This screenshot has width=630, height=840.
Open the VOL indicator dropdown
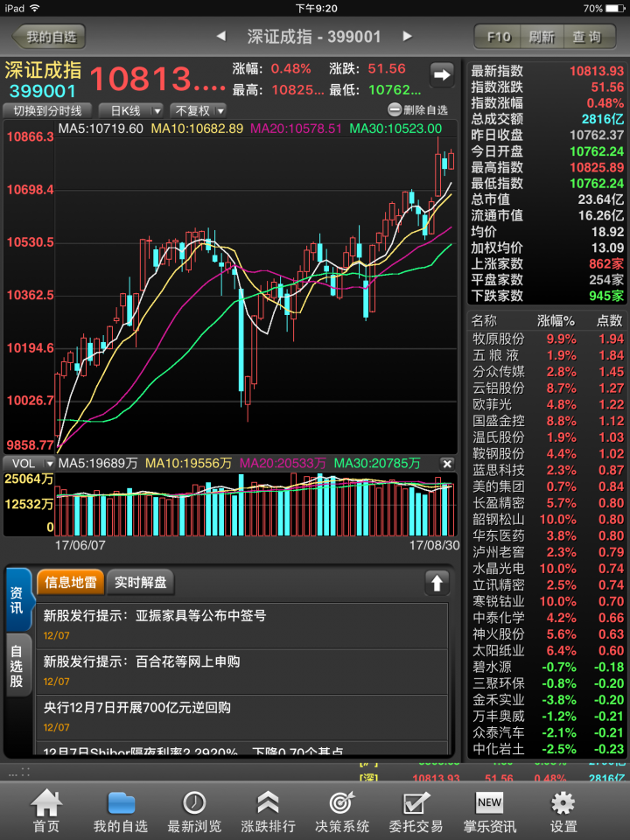click(x=30, y=464)
